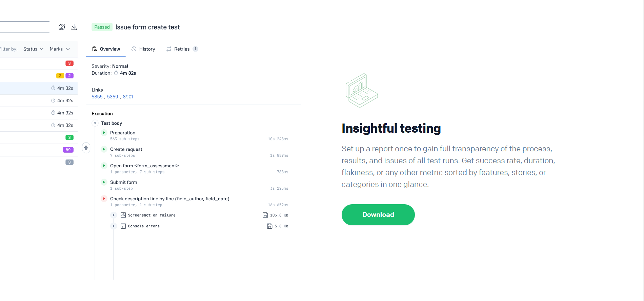Click the 5.8 Kb save file icon
The width and height of the screenshot is (644, 301).
pyautogui.click(x=270, y=226)
